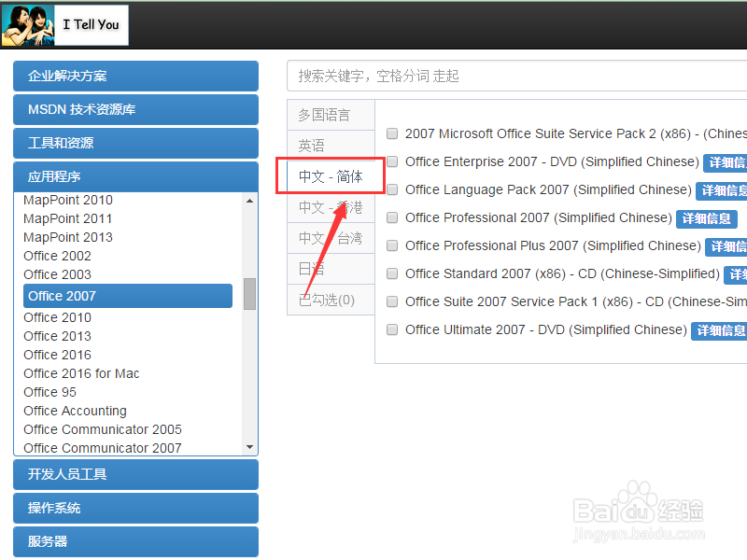Image resolution: width=747 pixels, height=560 pixels.
Task: Tick the Office Professional 2007 checkbox
Action: click(392, 217)
